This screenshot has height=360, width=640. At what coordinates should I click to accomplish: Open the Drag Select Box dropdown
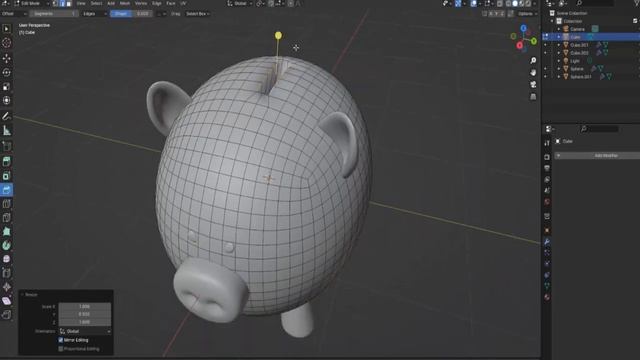[198, 14]
